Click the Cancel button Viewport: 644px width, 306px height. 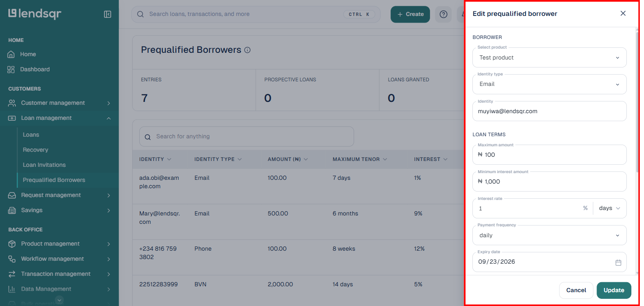click(x=576, y=290)
